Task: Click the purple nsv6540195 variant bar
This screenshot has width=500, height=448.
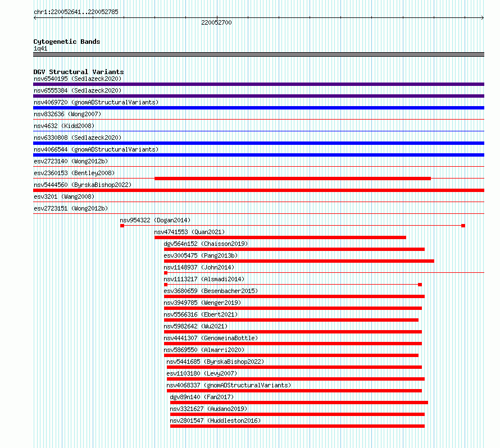Action: click(x=258, y=84)
